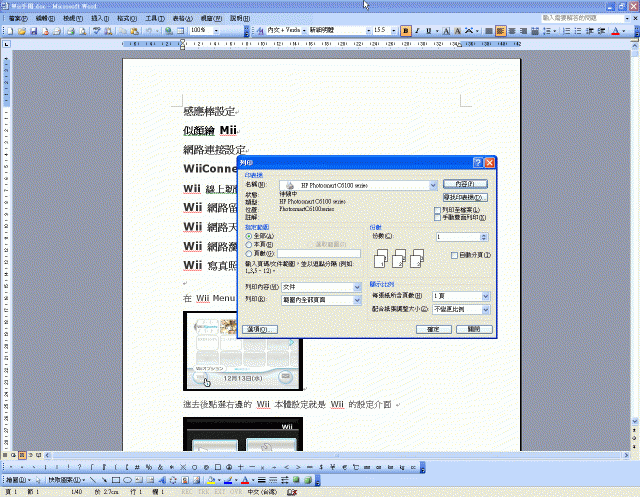Open the printer name dropdown
640x497 pixels.
click(x=433, y=186)
